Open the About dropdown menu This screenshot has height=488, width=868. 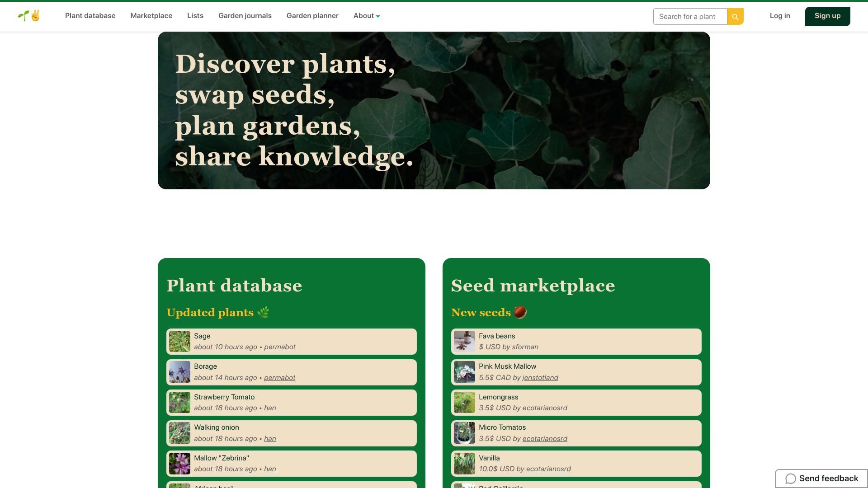click(x=367, y=16)
